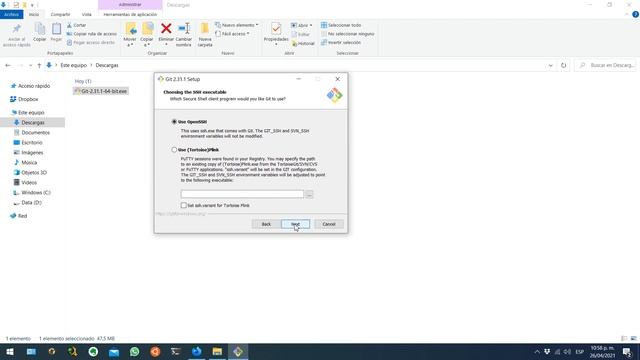
Task: Select Descargas in navigation pane
Action: click(x=33, y=122)
